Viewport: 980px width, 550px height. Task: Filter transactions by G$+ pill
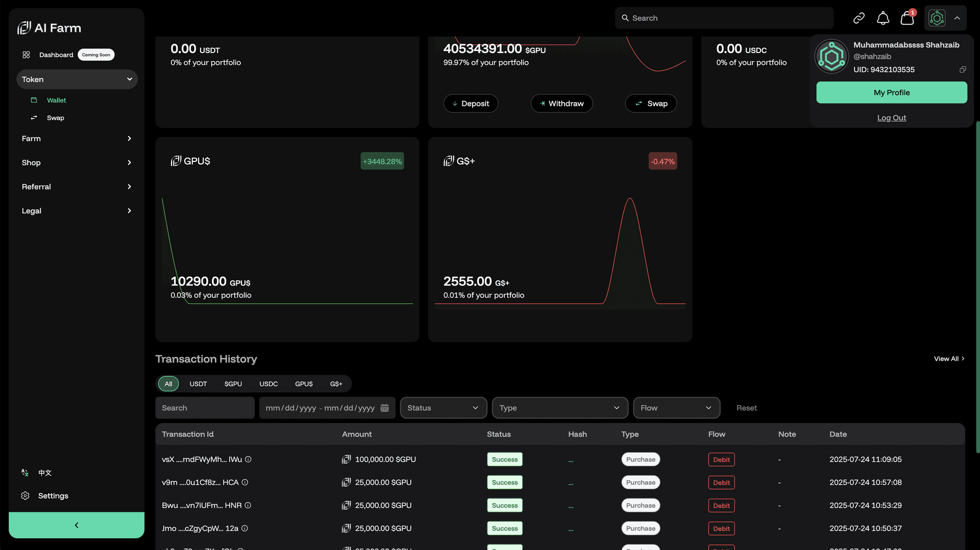click(x=336, y=384)
